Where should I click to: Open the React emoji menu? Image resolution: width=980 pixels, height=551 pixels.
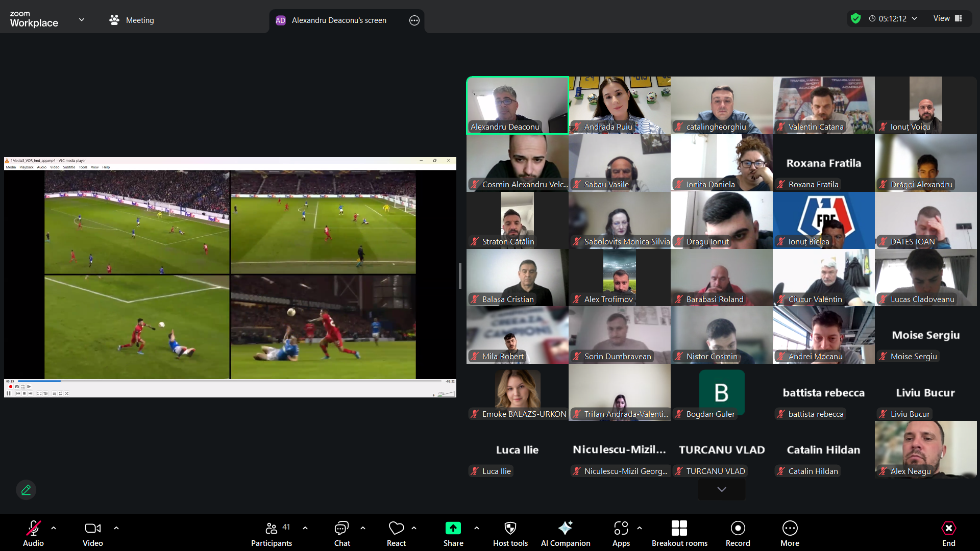(x=396, y=533)
